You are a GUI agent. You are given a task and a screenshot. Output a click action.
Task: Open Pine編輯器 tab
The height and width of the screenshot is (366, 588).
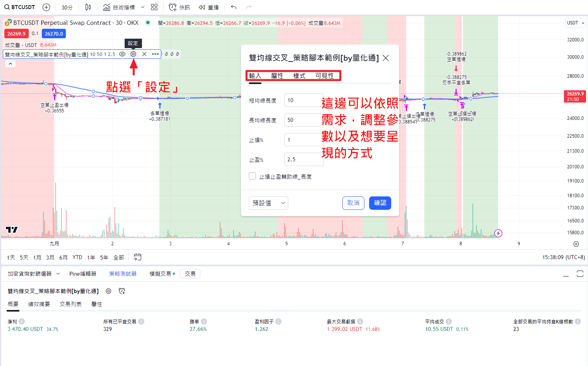tap(83, 274)
